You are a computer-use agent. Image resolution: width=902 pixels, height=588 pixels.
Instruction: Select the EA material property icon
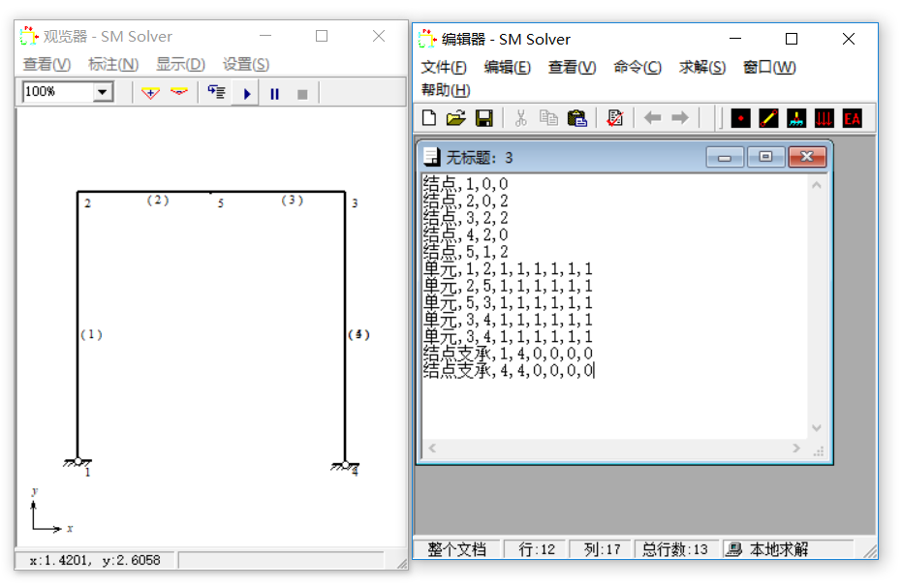pos(852,118)
